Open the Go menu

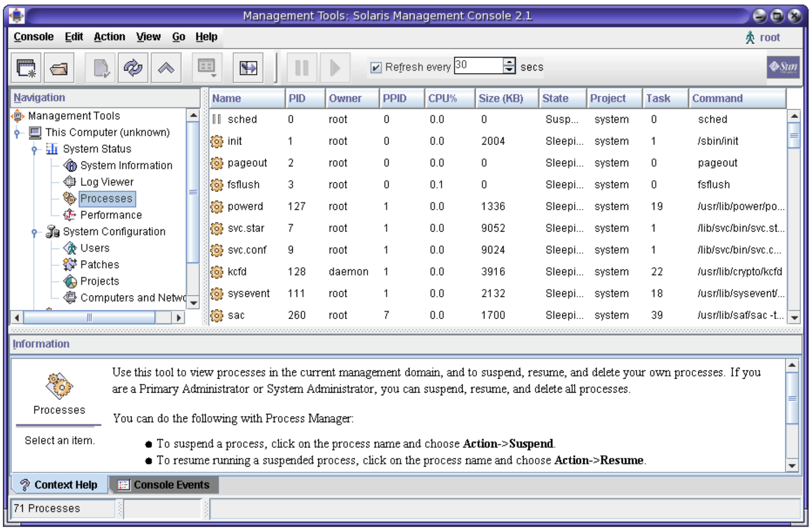coord(179,37)
